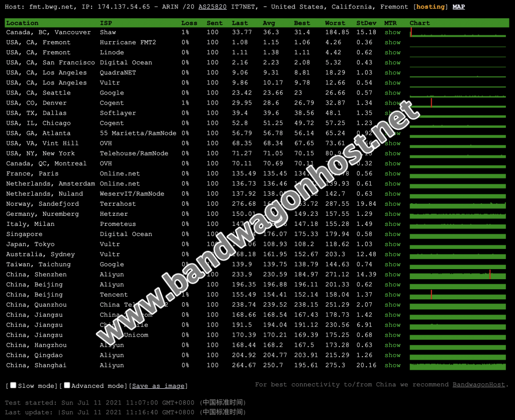This screenshot has height=420, width=515.
Task: Show MTR for Nuland WeservIT/RamNode
Action: [x=392, y=194]
